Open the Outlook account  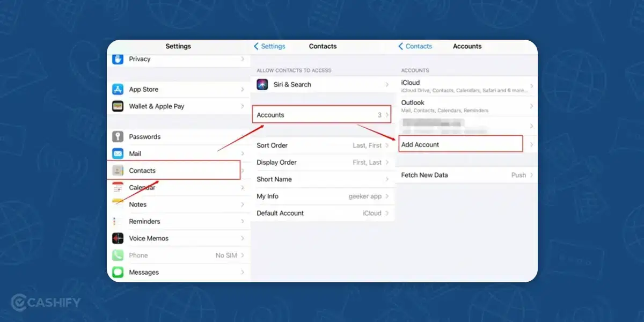pos(466,106)
